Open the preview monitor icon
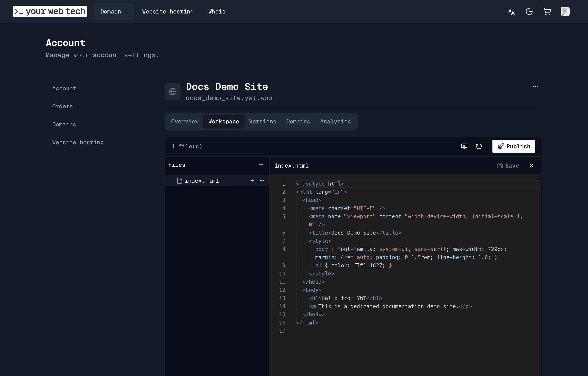The image size is (588, 376). pos(464,146)
